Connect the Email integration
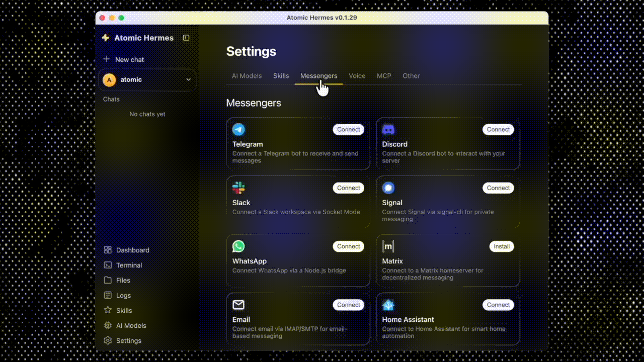This screenshot has height=362, width=644. click(349, 305)
